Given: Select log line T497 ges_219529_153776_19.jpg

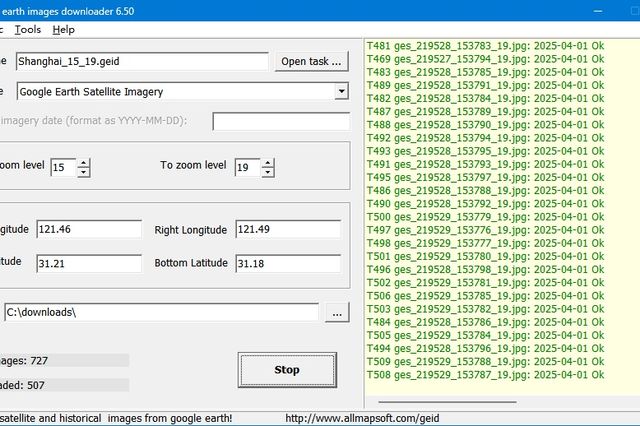Looking at the screenshot, I should [x=485, y=230].
